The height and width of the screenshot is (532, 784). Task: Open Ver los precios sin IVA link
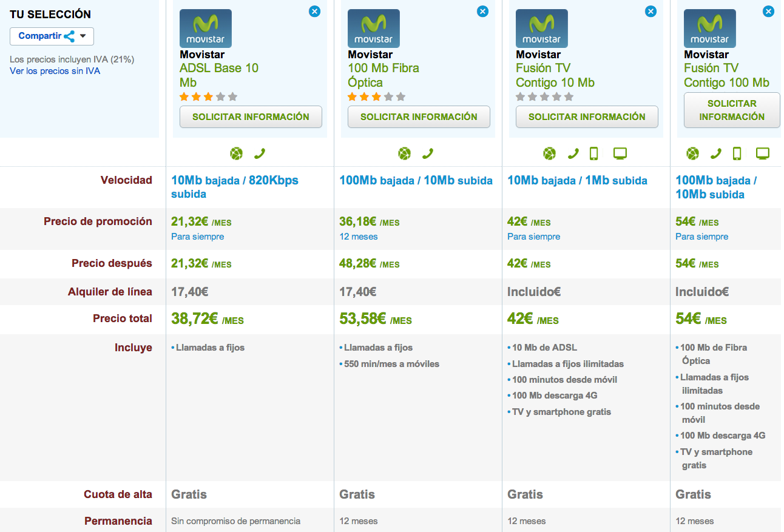click(55, 71)
